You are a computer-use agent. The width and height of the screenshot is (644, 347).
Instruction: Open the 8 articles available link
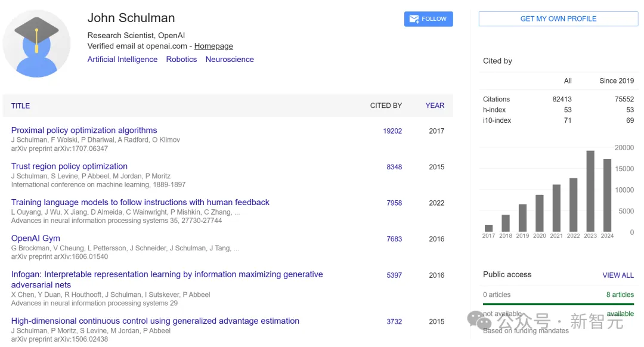click(620, 295)
